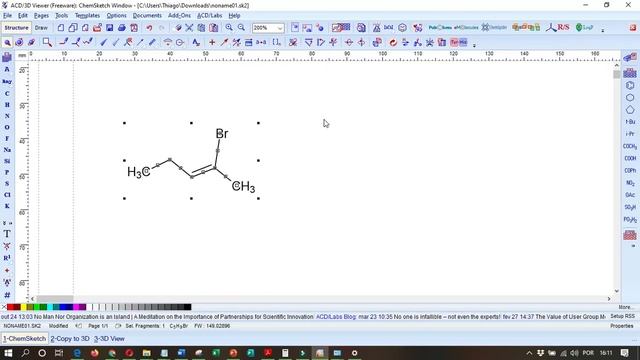This screenshot has height=360, width=640.
Task: Print document using the printer icon
Action: click(x=122, y=28)
